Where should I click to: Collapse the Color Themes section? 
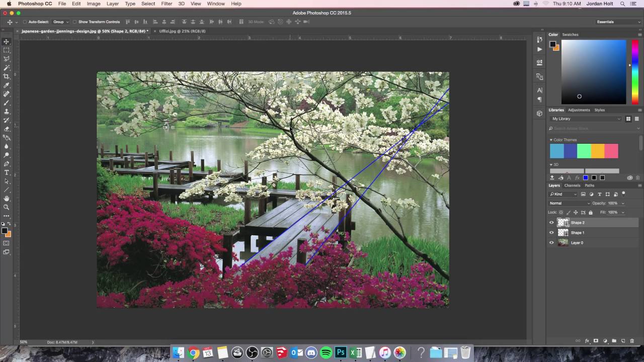pos(551,140)
